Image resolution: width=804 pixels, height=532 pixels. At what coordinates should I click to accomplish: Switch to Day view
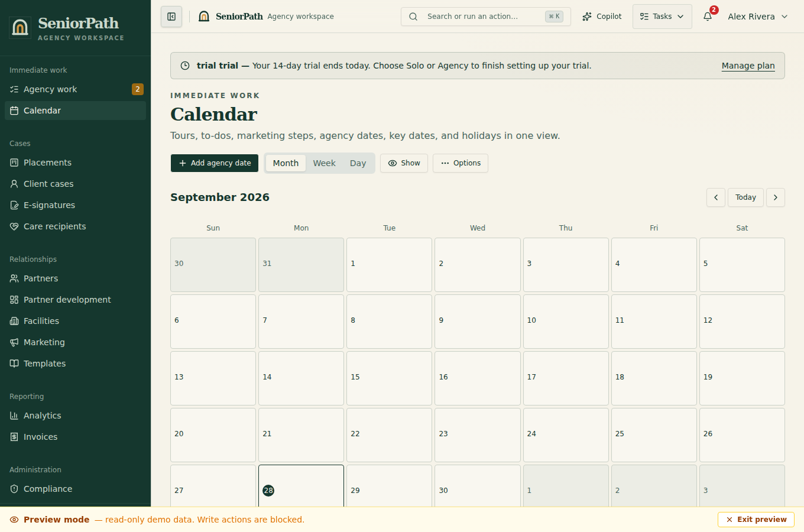point(358,163)
